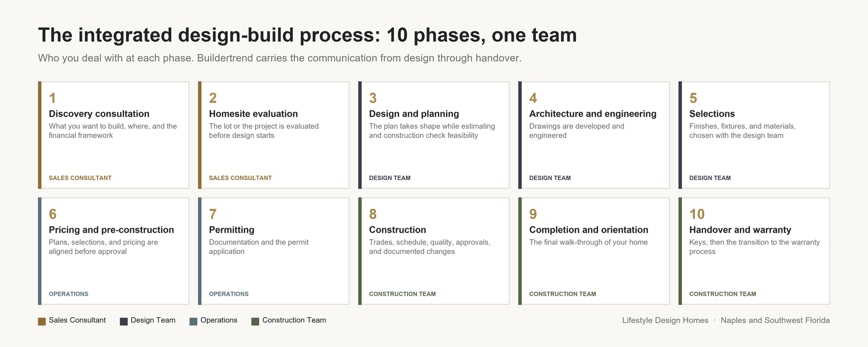Screen dimensions: 868x347
Task: Click the Sales Consultant legend color swatch
Action: point(42,322)
